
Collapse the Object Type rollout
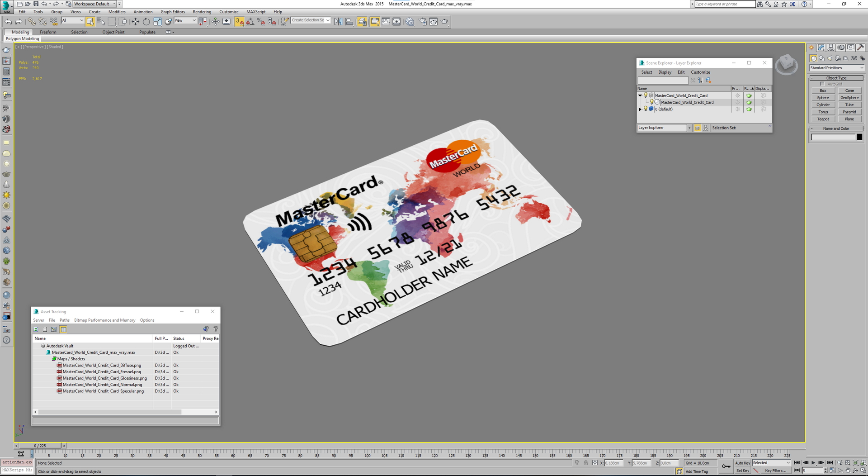[836, 78]
